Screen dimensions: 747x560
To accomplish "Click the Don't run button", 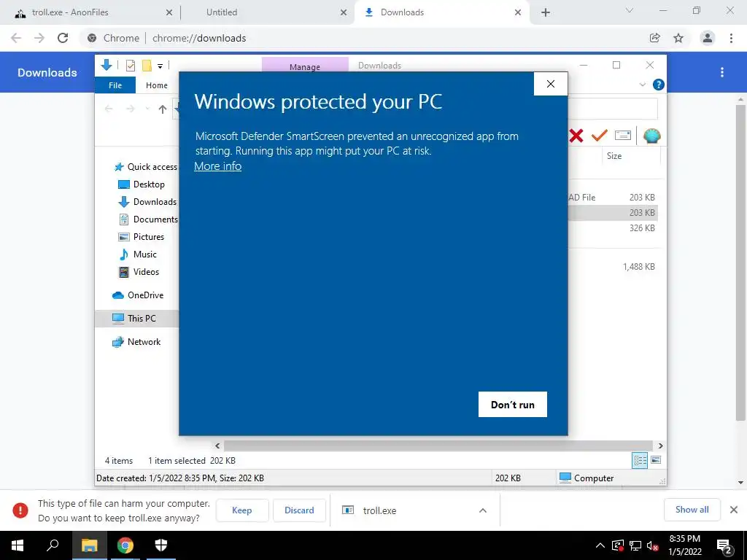I will [x=513, y=404].
